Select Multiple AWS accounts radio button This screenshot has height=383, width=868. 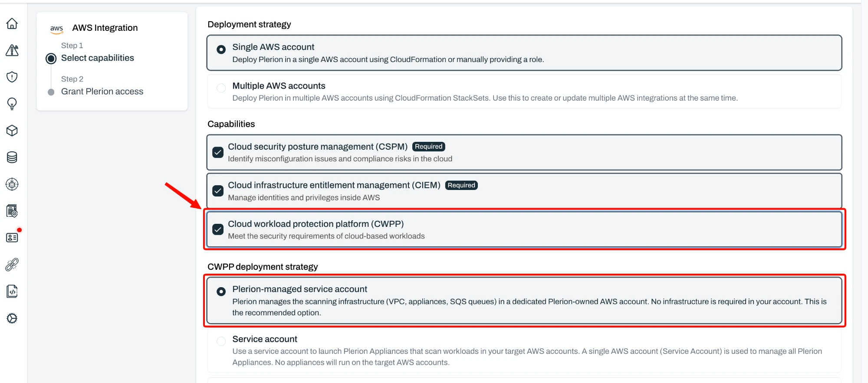pyautogui.click(x=221, y=88)
